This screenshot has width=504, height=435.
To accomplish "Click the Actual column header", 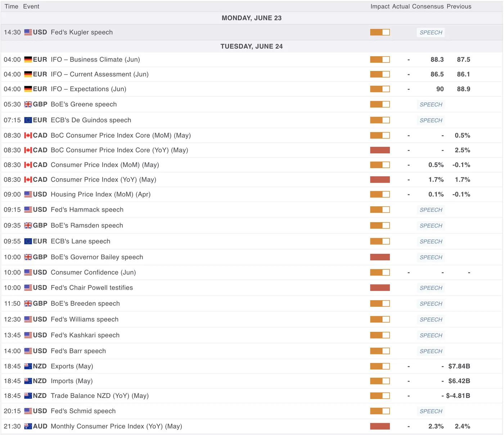I will point(401,6).
